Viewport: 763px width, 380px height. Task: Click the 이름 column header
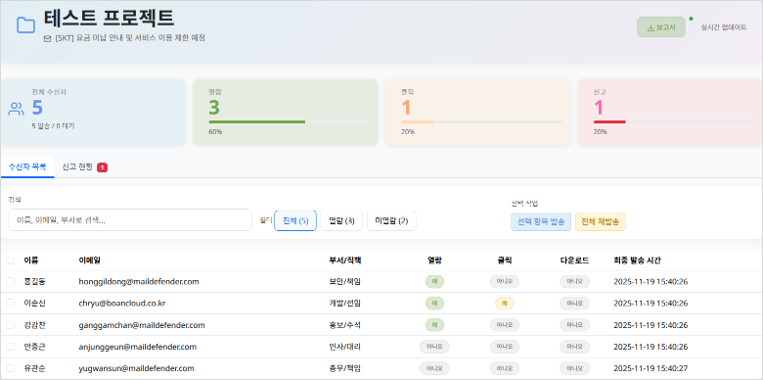[x=31, y=260]
